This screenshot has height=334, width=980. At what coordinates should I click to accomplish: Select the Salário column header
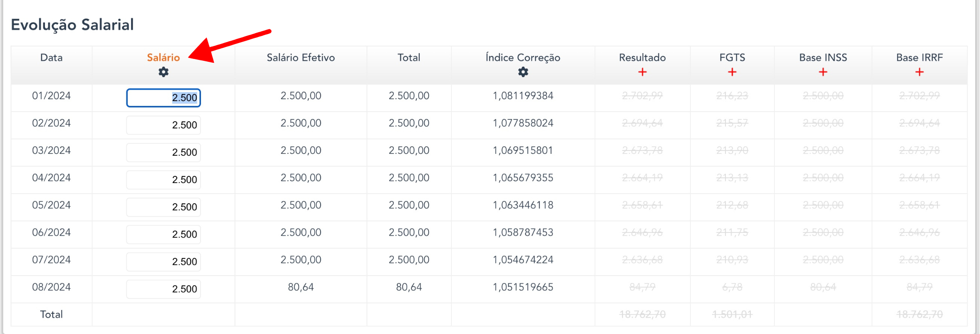(x=163, y=58)
